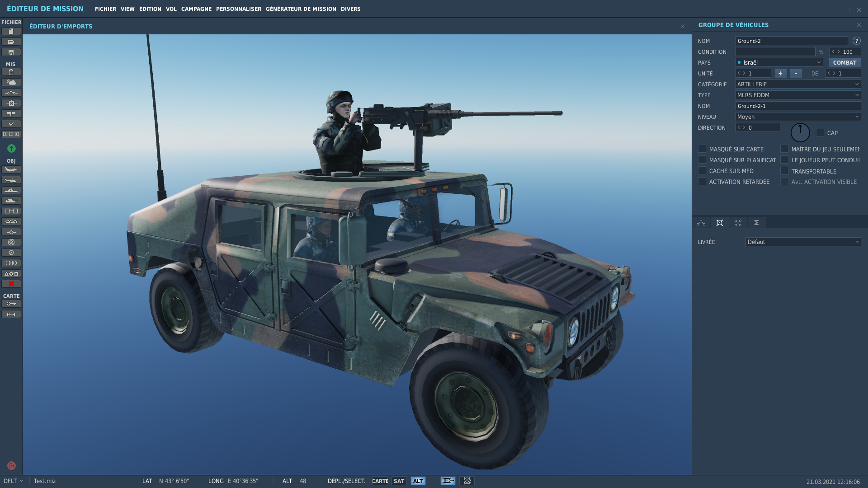Open the FICHIER menu
Screen dimensions: 868x488
pyautogui.click(x=105, y=9)
